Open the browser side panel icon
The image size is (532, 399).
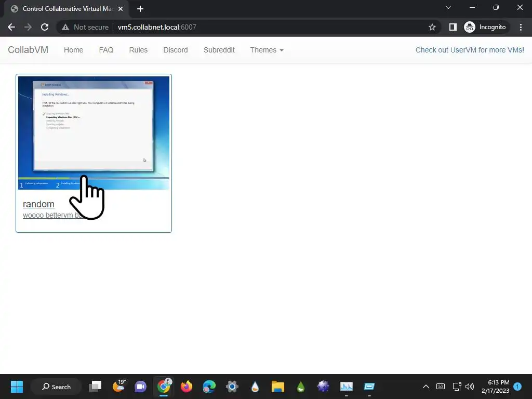[x=453, y=27]
